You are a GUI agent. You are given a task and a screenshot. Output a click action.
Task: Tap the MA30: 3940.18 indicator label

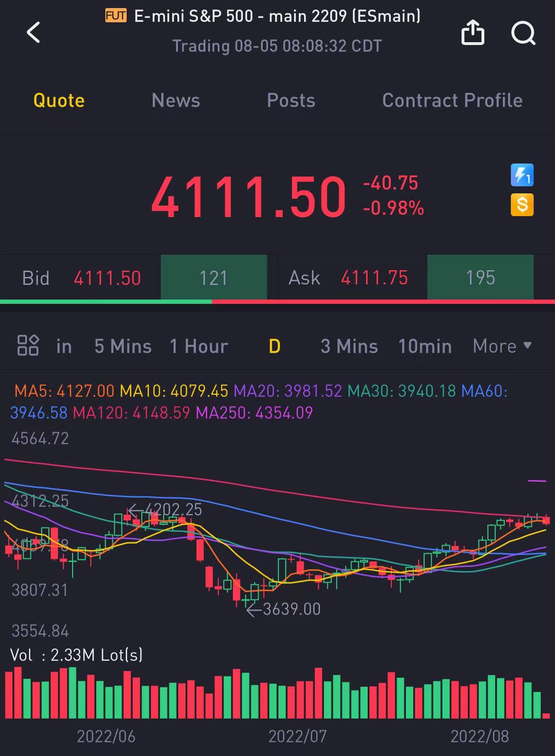(402, 391)
